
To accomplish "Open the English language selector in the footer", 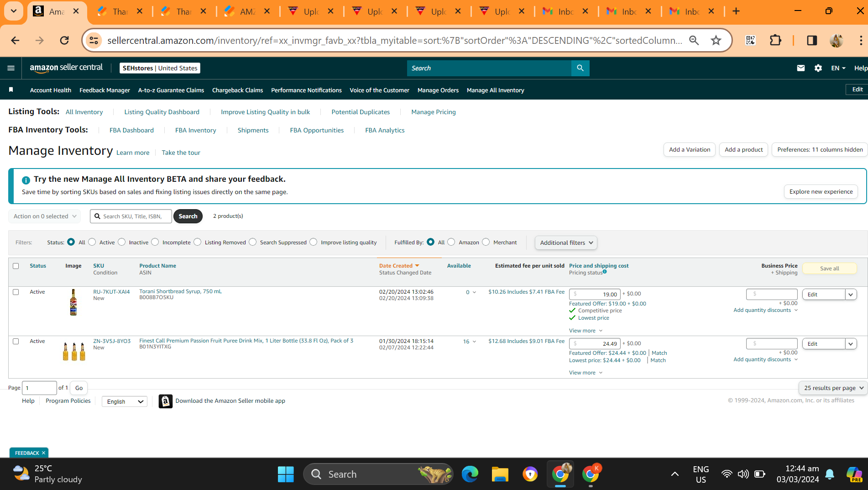I will [x=125, y=401].
